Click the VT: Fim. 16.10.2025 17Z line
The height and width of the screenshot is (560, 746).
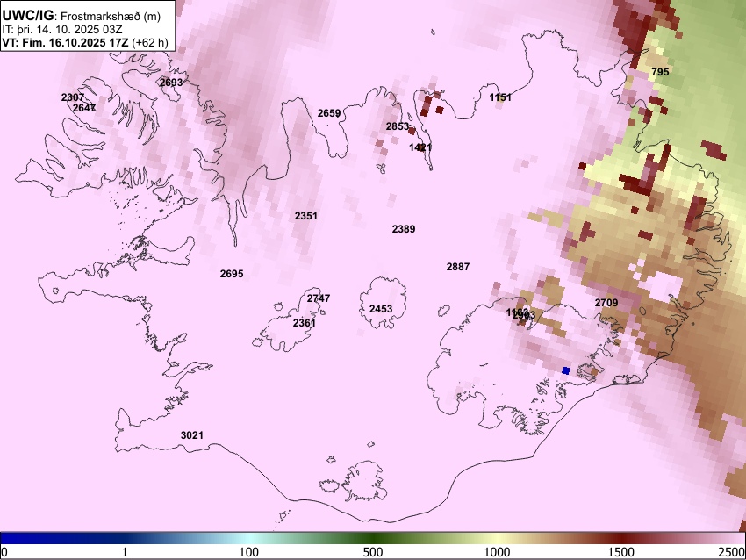pos(84,43)
